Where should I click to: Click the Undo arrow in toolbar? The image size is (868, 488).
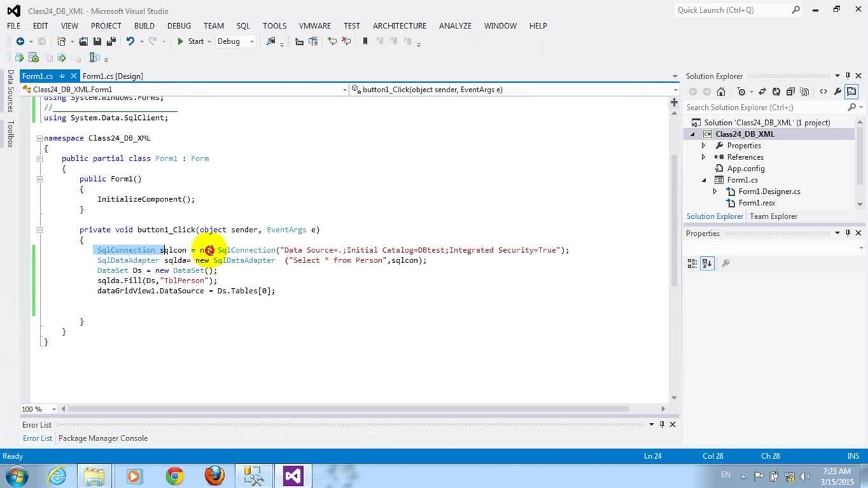(130, 41)
